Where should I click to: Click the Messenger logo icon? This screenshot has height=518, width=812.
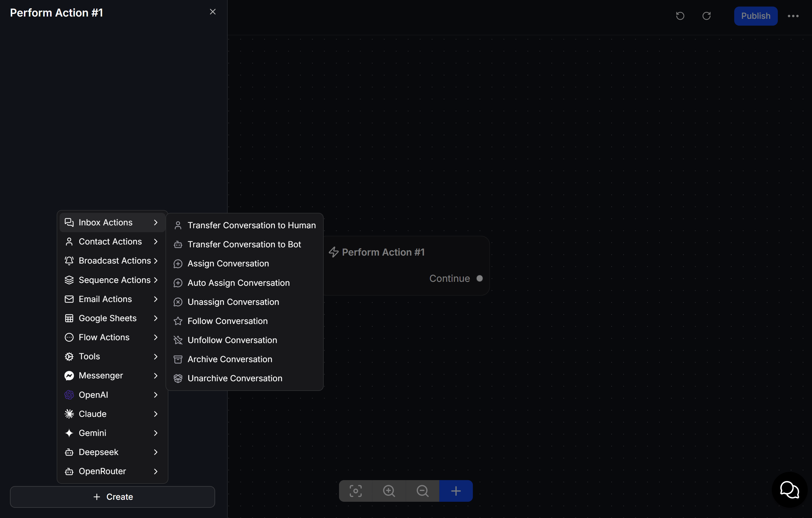click(69, 375)
